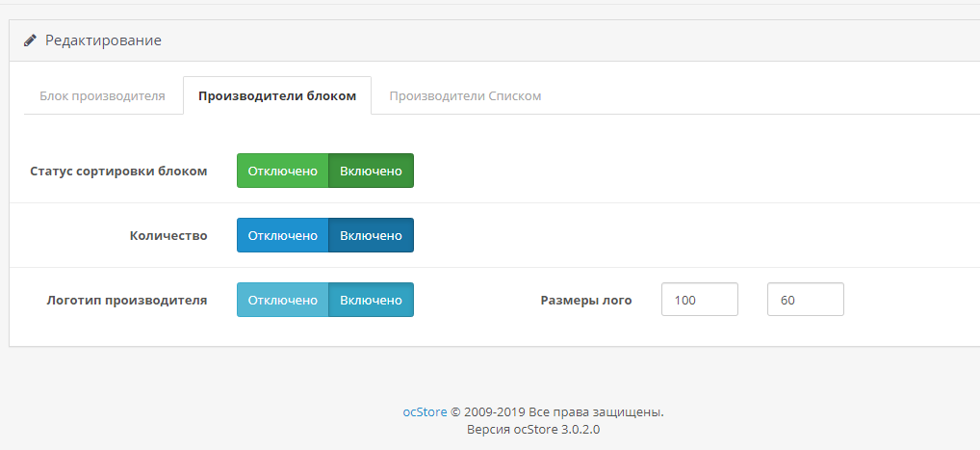This screenshot has width=980, height=450.
Task: Click the pencil icon beside Редактирование
Action: click(x=30, y=40)
